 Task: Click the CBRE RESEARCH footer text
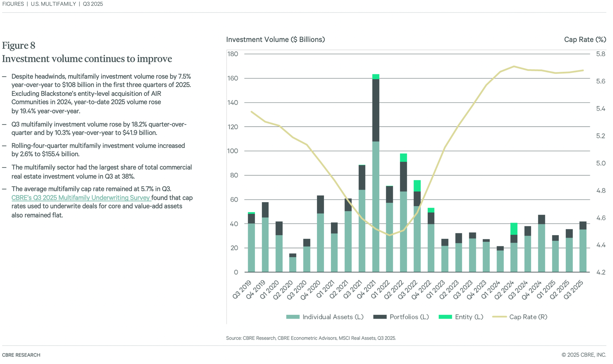[21, 355]
